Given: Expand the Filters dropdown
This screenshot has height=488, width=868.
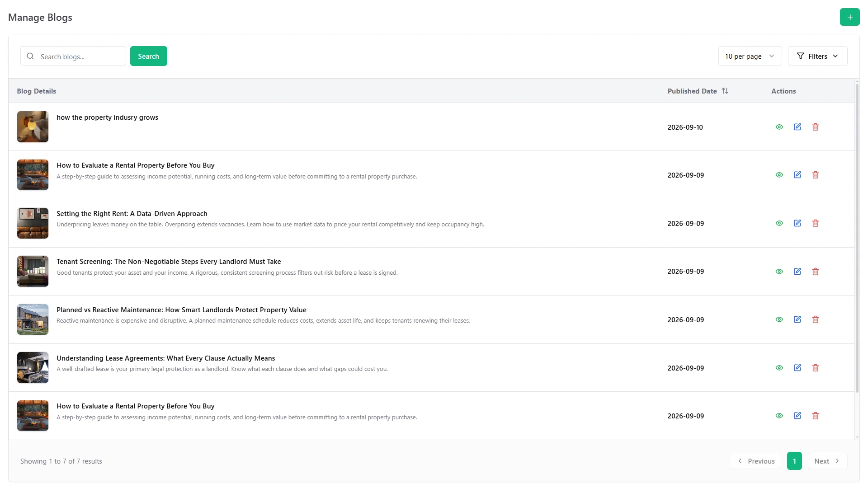Looking at the screenshot, I should click(817, 56).
